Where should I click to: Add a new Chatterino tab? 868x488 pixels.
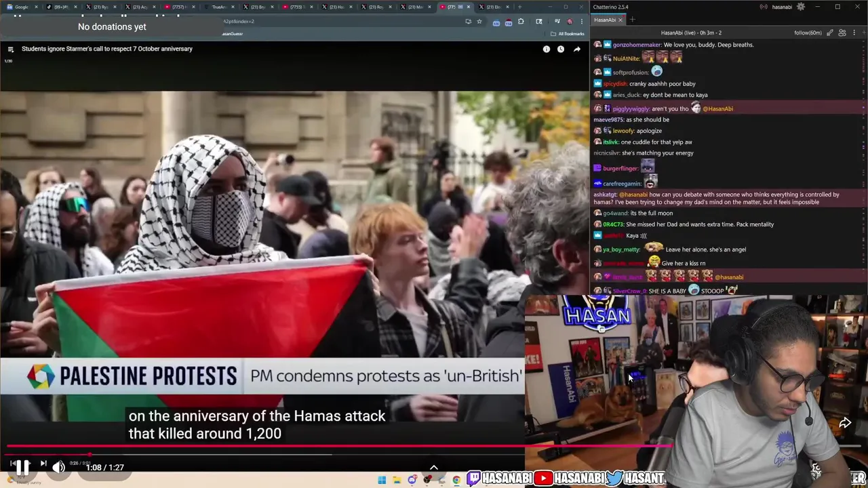[632, 20]
